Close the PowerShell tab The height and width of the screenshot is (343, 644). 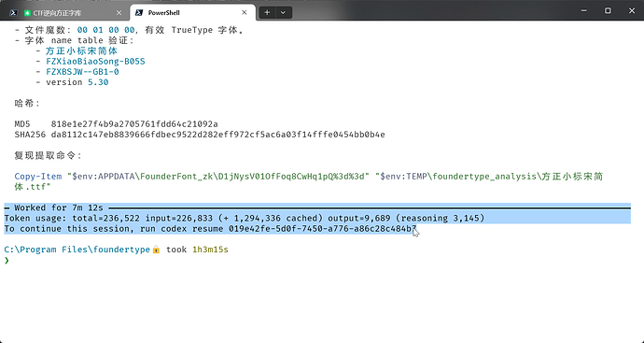point(245,13)
